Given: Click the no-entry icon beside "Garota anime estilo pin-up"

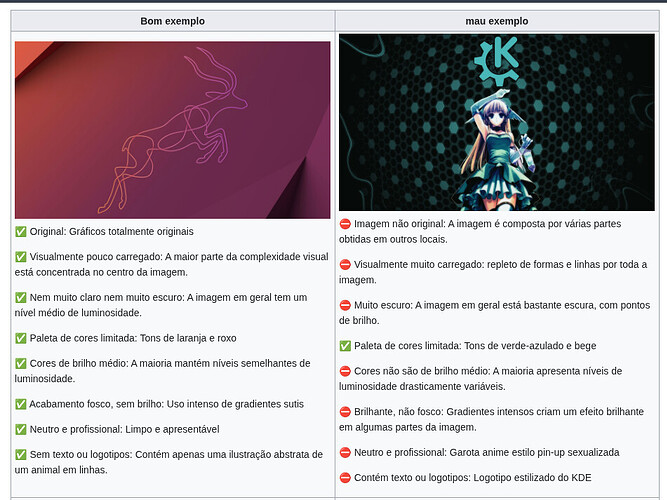Looking at the screenshot, I should tap(345, 453).
